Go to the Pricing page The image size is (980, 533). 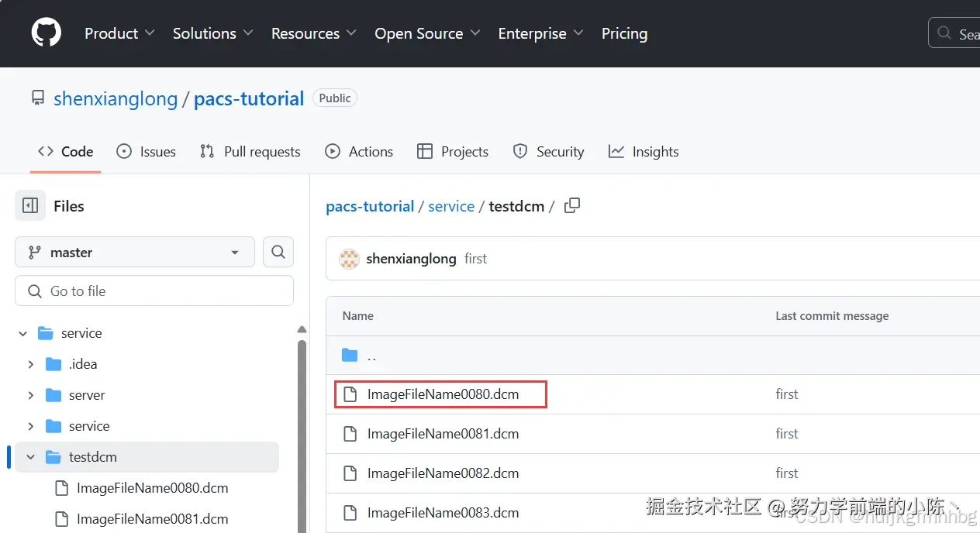(624, 33)
